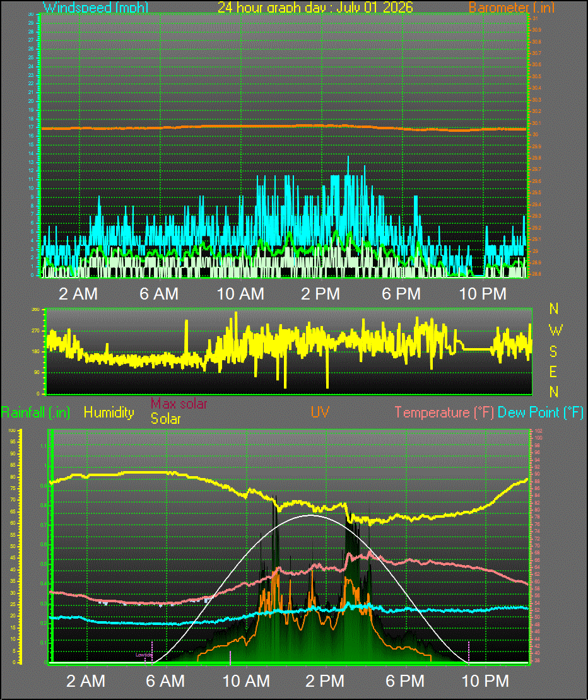Select "10 AM" under the windspeed graph
588x700 pixels.
(240, 294)
